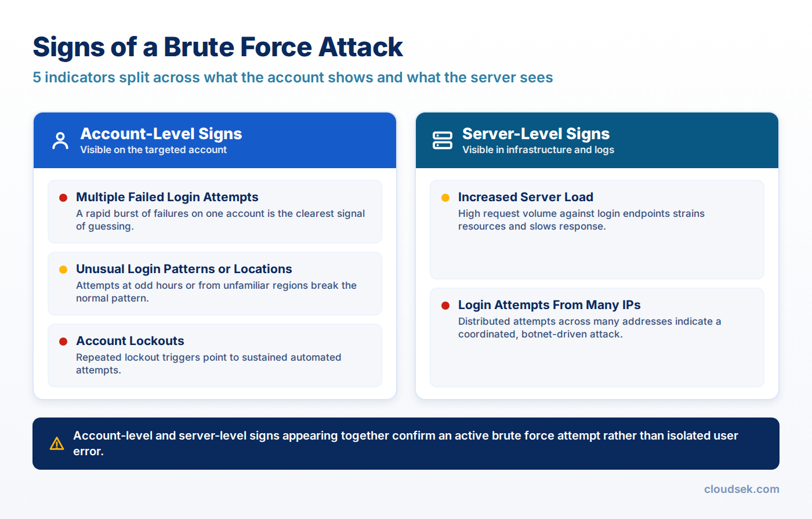Click the warning triangle icon in bottom banner
Screen dimensions: 812x519
pos(57,444)
